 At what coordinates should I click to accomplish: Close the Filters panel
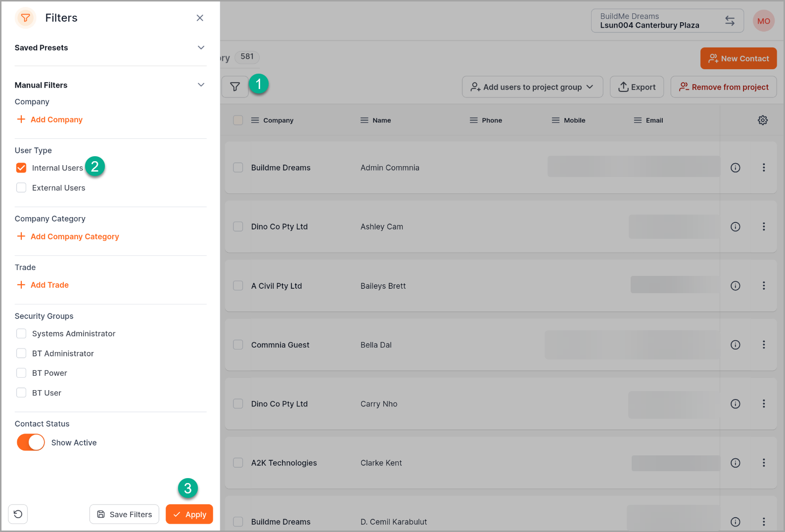click(200, 18)
